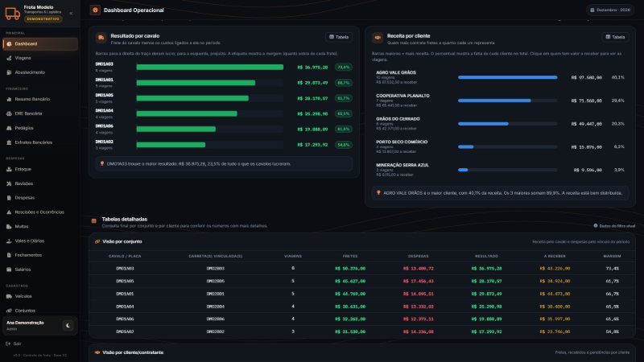Click the Conjuntos link icon

tap(9, 311)
